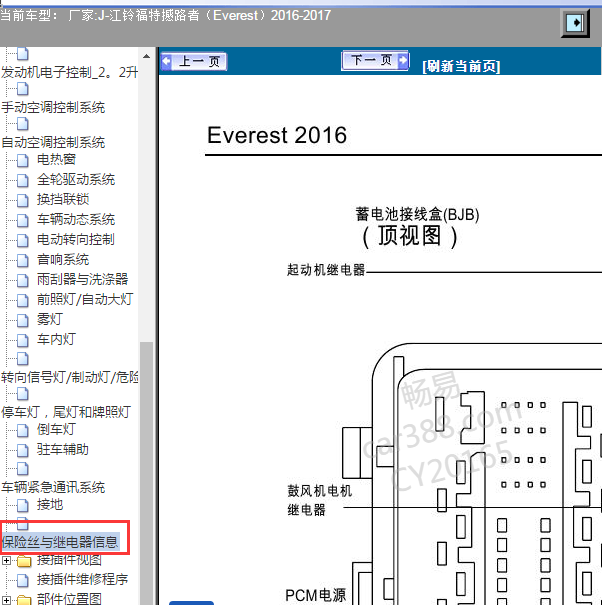Click the 刷新当前页 refresh link
602x605 pixels.
tap(461, 66)
